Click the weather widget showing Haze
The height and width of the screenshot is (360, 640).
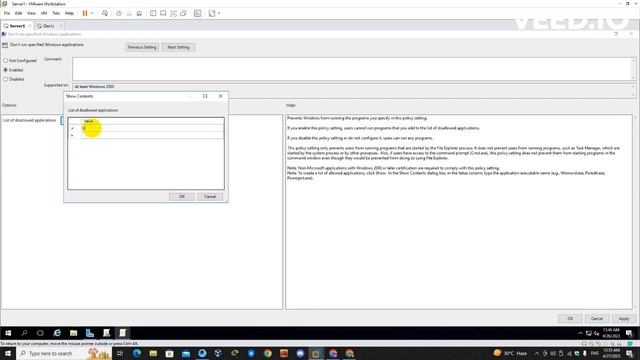(510, 353)
